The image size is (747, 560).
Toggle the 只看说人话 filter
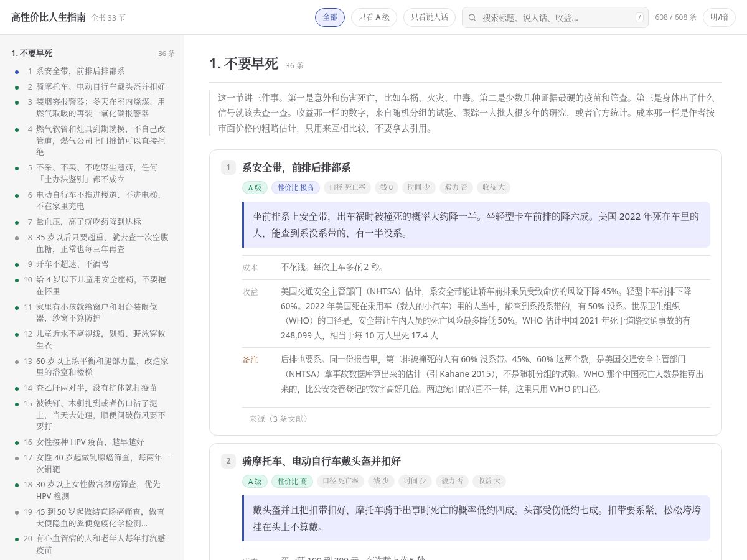pyautogui.click(x=430, y=17)
